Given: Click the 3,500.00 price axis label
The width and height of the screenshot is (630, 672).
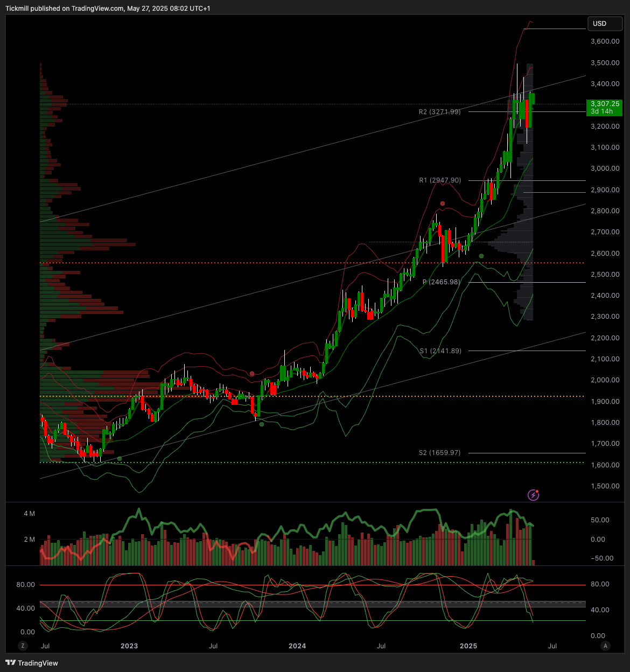Looking at the screenshot, I should coord(605,63).
